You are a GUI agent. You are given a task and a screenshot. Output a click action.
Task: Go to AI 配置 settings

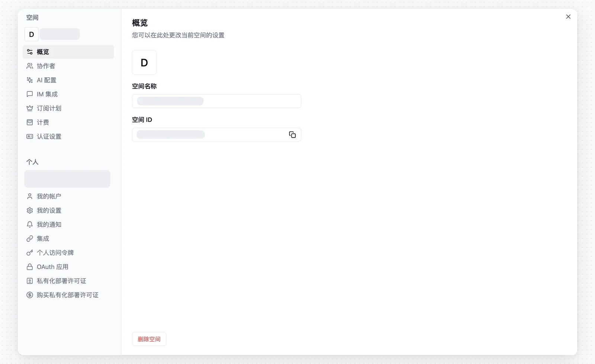68,80
